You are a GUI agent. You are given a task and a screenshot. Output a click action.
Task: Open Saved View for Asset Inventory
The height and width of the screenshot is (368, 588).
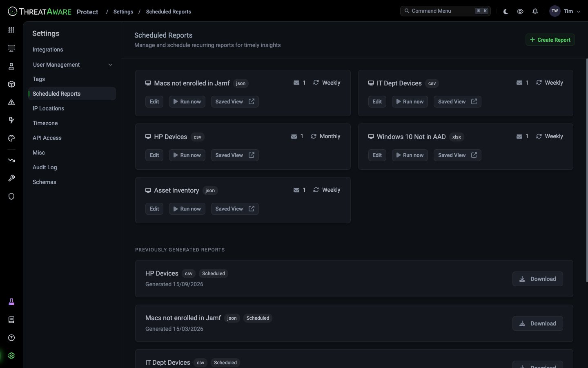tap(235, 209)
